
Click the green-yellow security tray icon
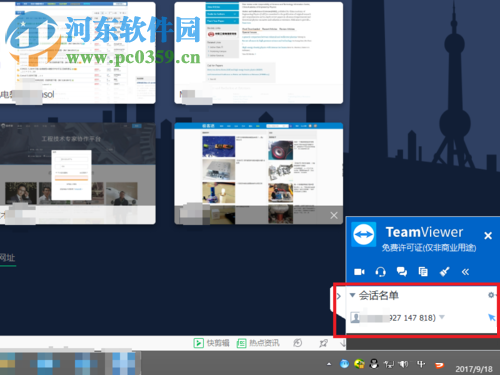(359, 364)
